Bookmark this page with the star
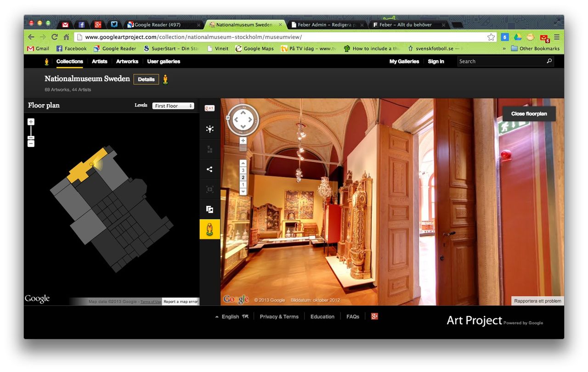The image size is (588, 372). [x=491, y=37]
